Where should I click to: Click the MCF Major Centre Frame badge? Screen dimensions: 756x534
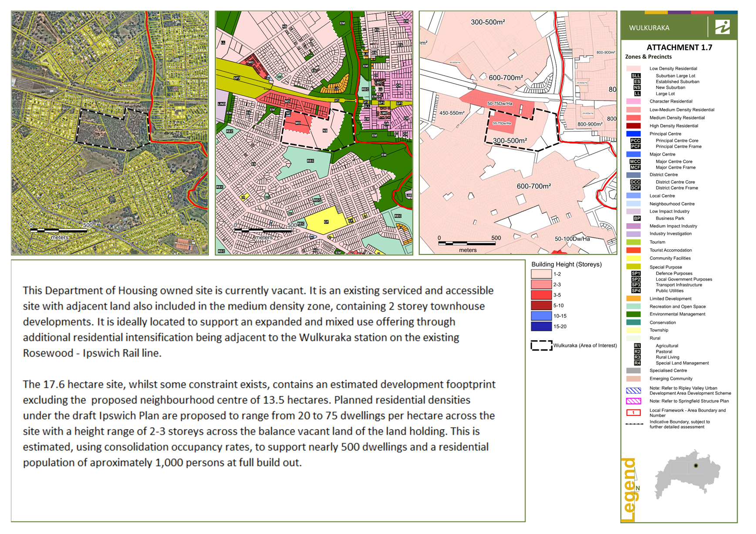tap(635, 167)
